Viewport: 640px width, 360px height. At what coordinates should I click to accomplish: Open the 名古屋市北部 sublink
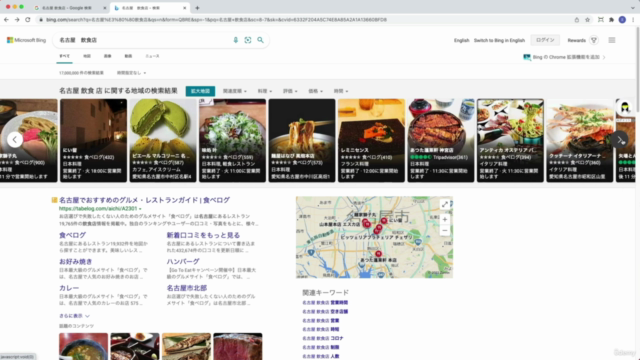pyautogui.click(x=187, y=288)
